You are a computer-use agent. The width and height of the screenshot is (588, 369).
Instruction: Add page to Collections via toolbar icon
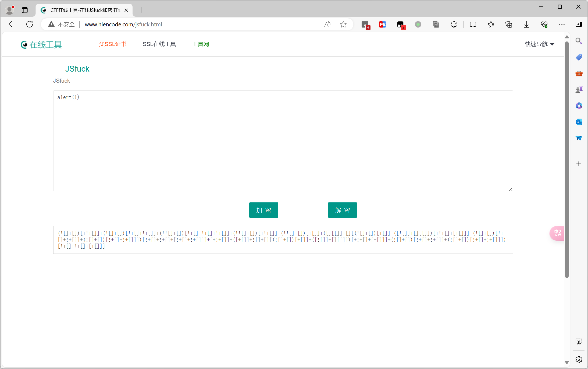click(x=509, y=24)
